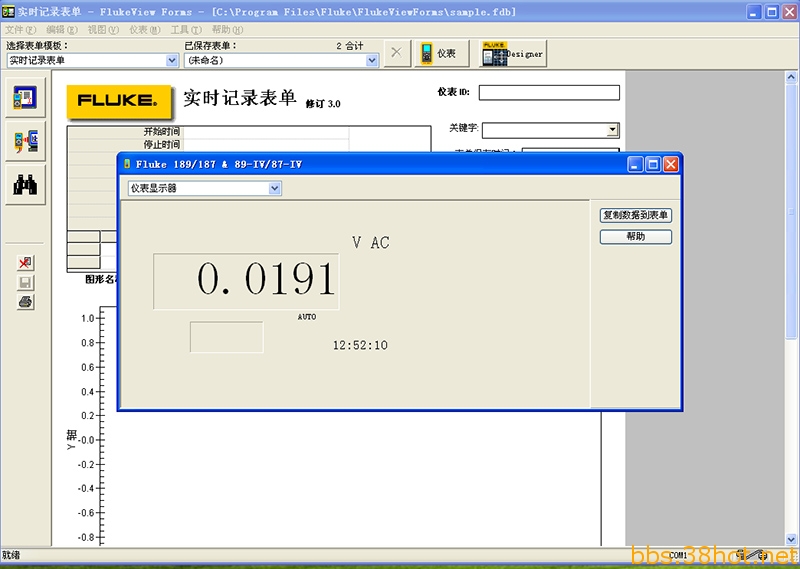Open the 文件 menu
This screenshot has width=800, height=569.
point(21,30)
